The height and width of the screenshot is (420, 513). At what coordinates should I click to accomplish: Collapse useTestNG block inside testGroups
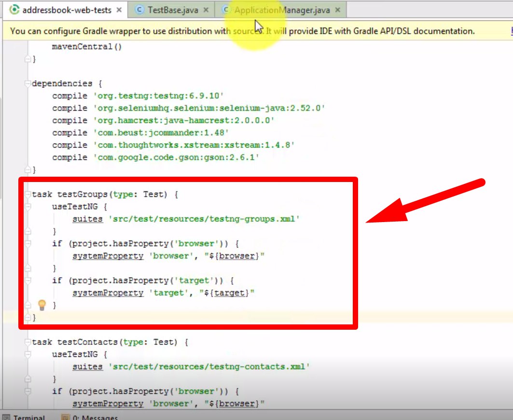28,207
